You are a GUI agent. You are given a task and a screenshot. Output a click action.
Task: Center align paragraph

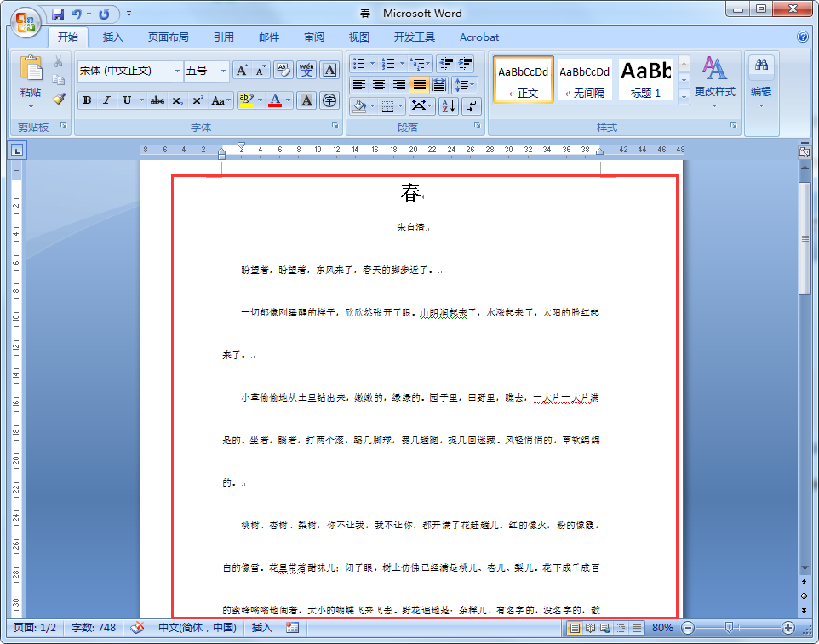(379, 84)
